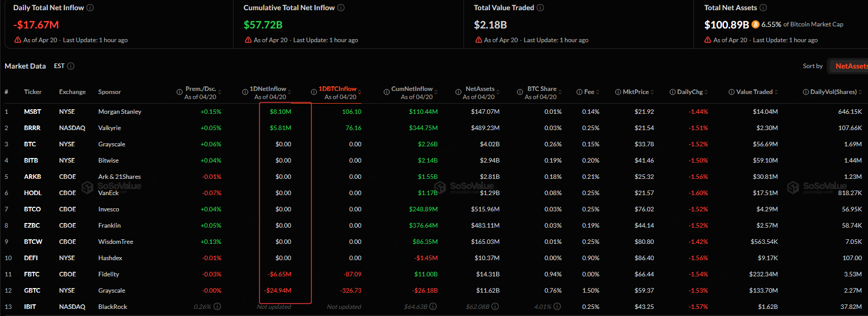Click info icon before 1DNetInflow header

[245, 92]
